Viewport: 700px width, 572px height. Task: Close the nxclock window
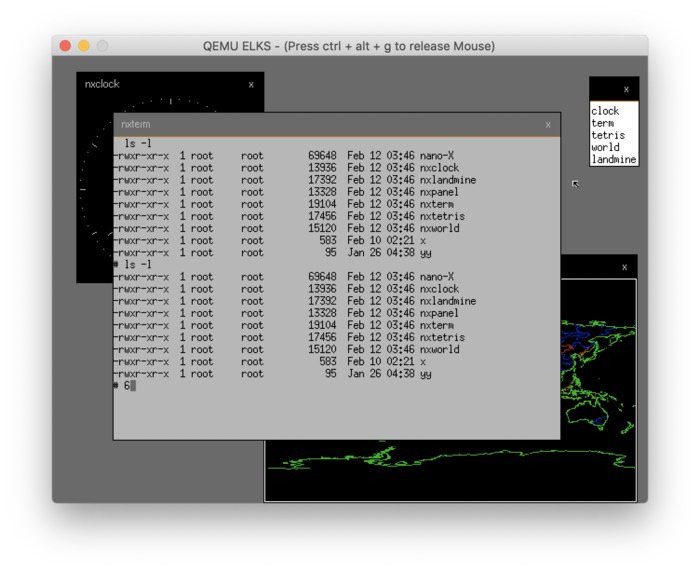click(251, 85)
